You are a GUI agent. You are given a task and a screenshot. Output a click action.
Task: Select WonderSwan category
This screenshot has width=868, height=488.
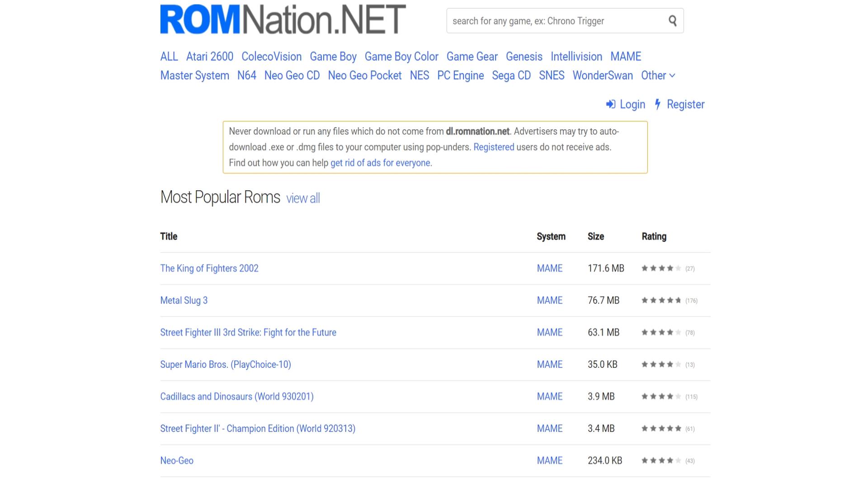603,75
